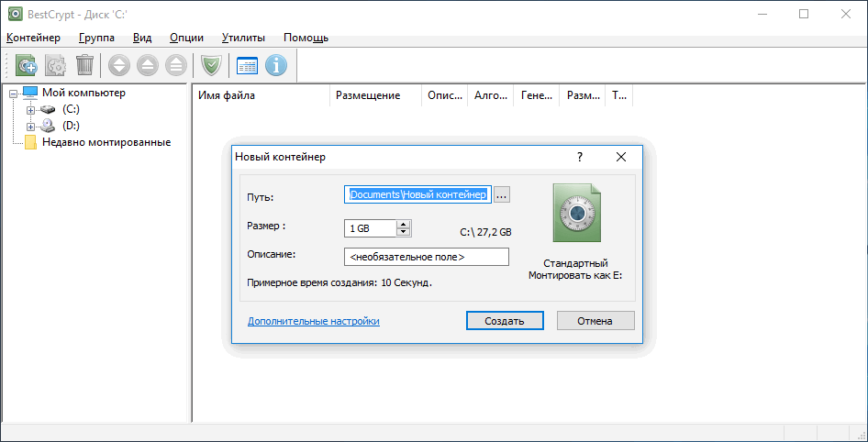This screenshot has height=442, width=868.
Task: Open the Контейнер menu
Action: [x=33, y=38]
